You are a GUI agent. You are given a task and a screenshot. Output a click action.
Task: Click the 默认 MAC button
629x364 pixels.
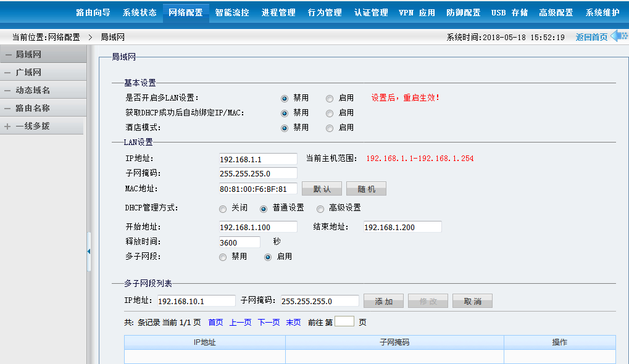click(322, 188)
